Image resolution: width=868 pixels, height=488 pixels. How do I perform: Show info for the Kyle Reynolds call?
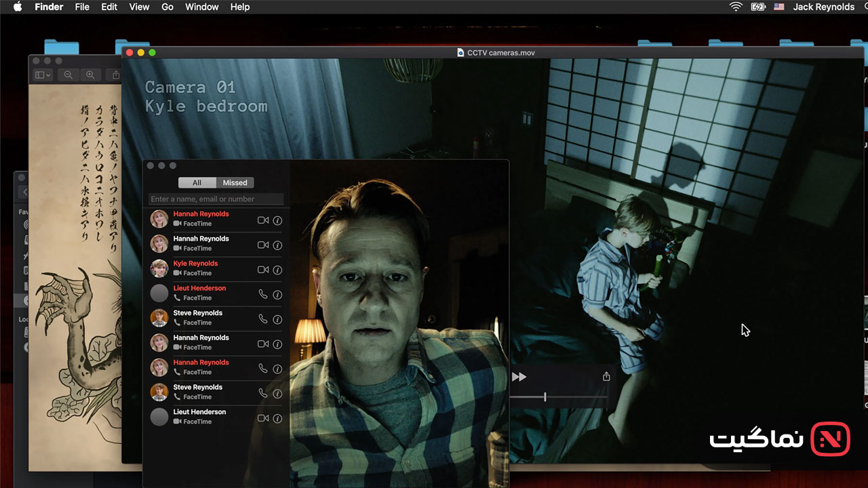pyautogui.click(x=277, y=270)
